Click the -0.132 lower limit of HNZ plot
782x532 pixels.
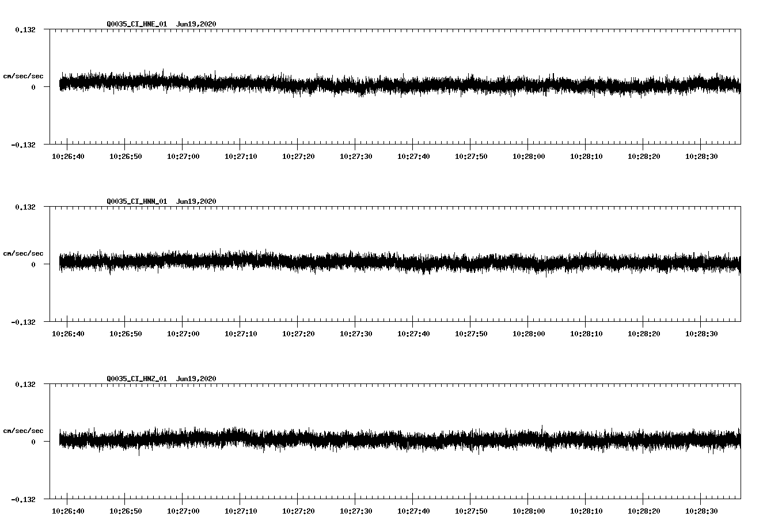23,500
